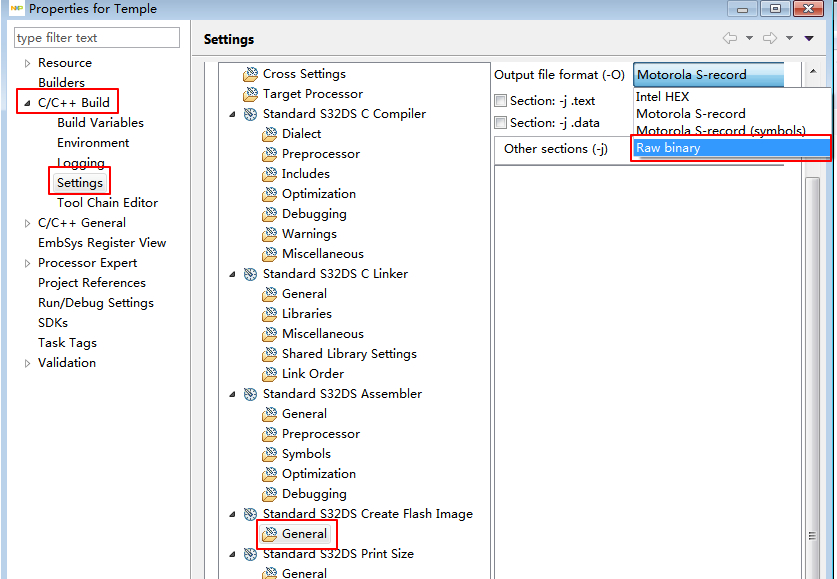Screen dimensions: 837x579
Task: Click icon beside linker Miscellaneous
Action: click(x=270, y=334)
